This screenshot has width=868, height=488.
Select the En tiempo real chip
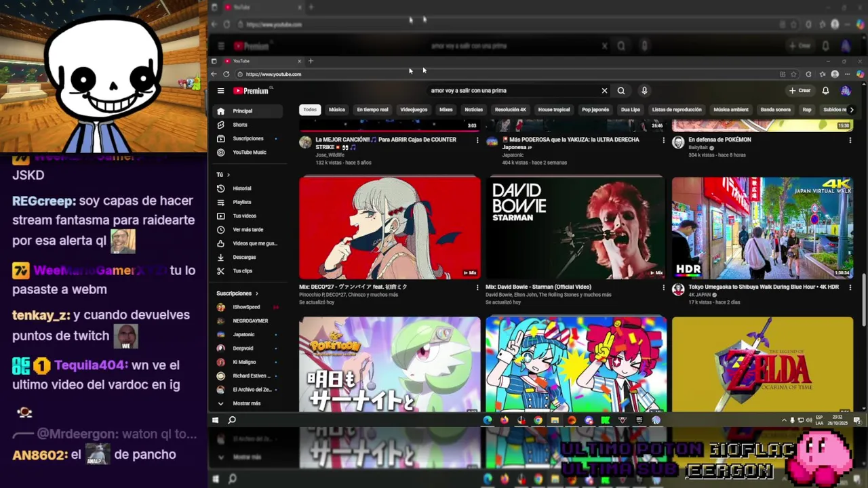click(372, 110)
